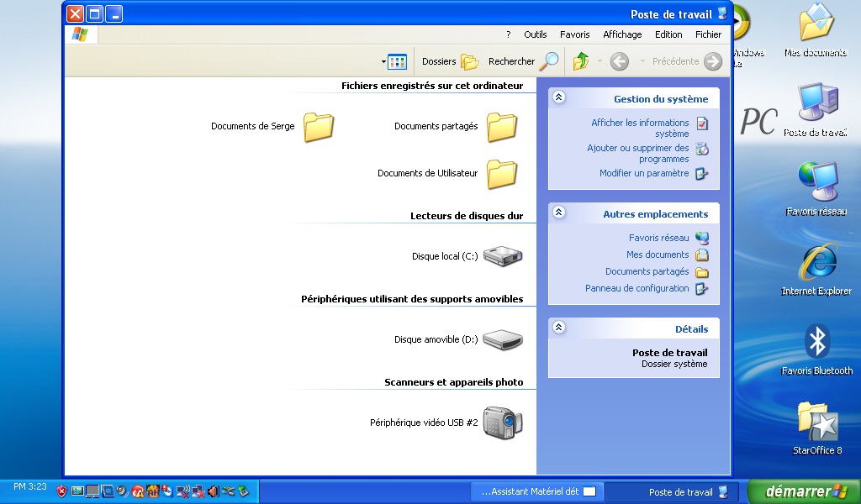Click the Favoris réseau desktop icon
This screenshot has width=861, height=504.
click(816, 189)
